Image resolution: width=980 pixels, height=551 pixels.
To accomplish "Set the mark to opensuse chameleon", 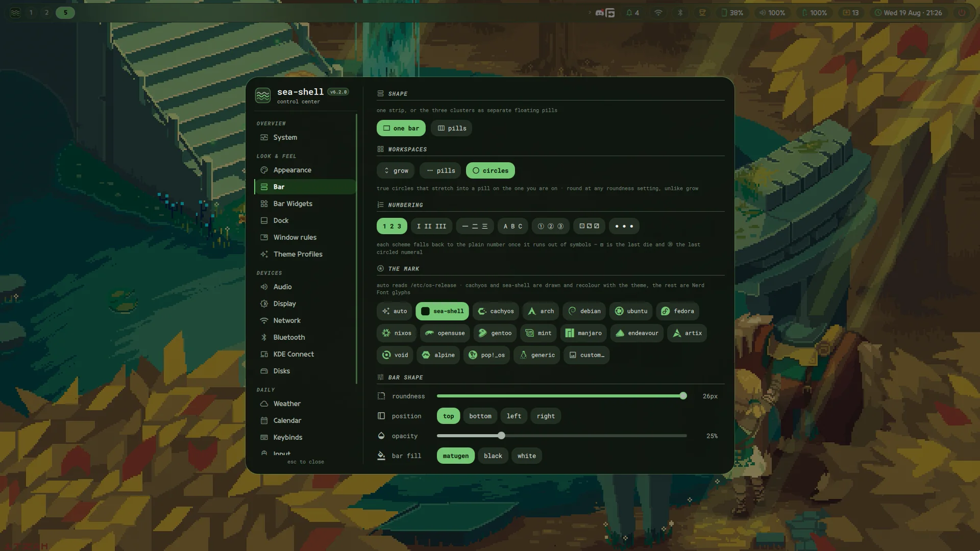I will [445, 333].
